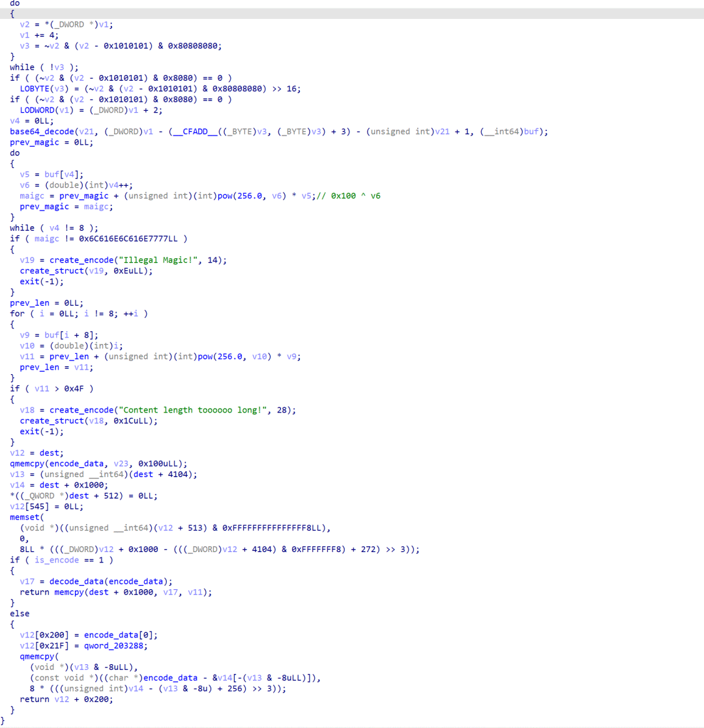Click the return memcpy statement
The image size is (704, 728).
coord(116,592)
